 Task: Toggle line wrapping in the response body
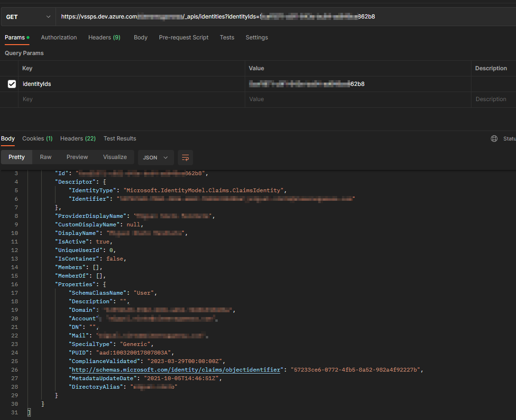click(x=185, y=157)
